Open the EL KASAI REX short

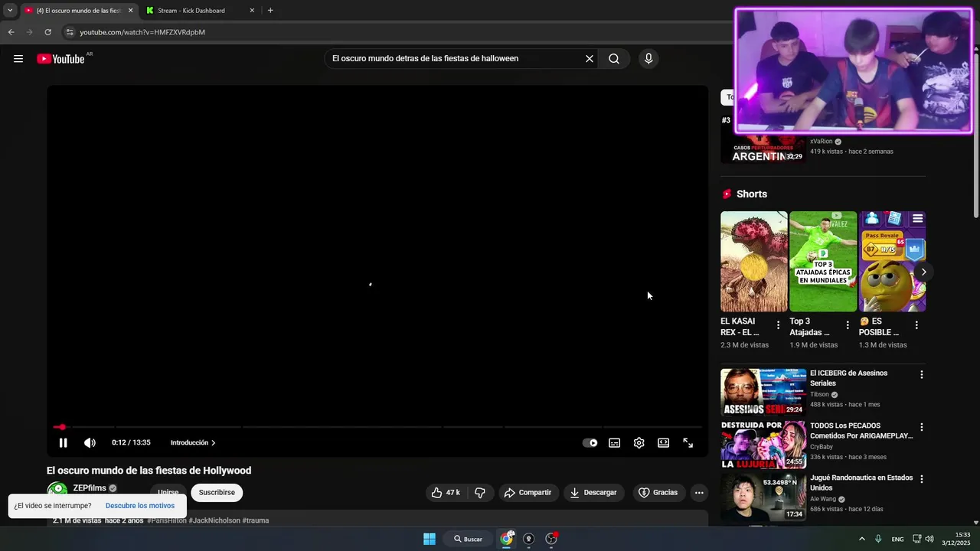(x=753, y=262)
